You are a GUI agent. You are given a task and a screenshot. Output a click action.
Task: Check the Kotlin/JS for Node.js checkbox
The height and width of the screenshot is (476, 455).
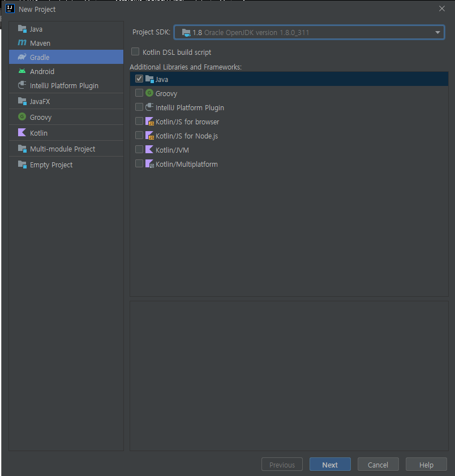(139, 135)
